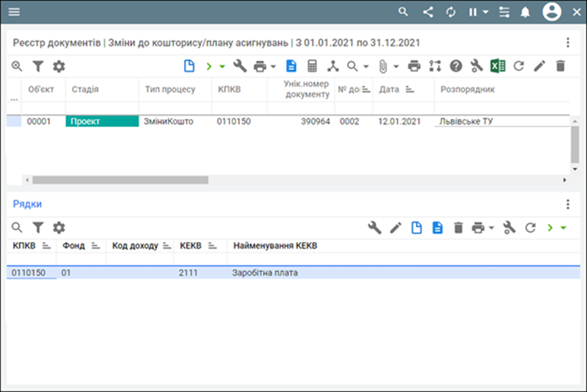The height and width of the screenshot is (392, 587).
Task: Click the help question mark icon
Action: coord(456,66)
